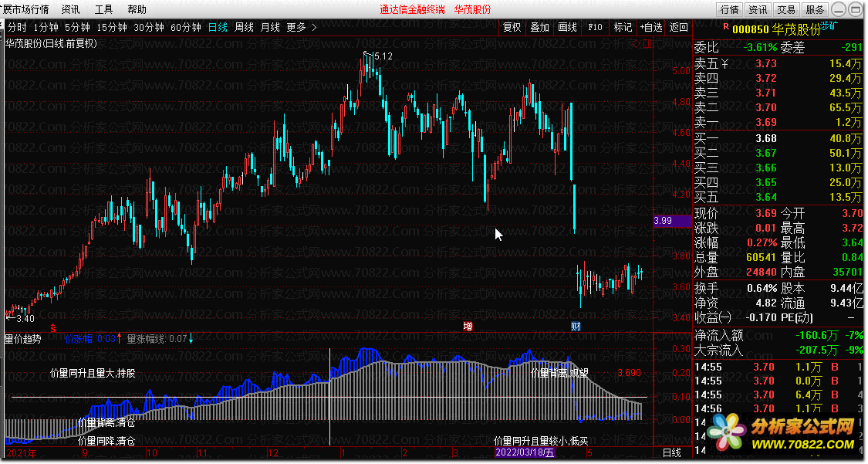Click the 2021年 time axis label

22,453
